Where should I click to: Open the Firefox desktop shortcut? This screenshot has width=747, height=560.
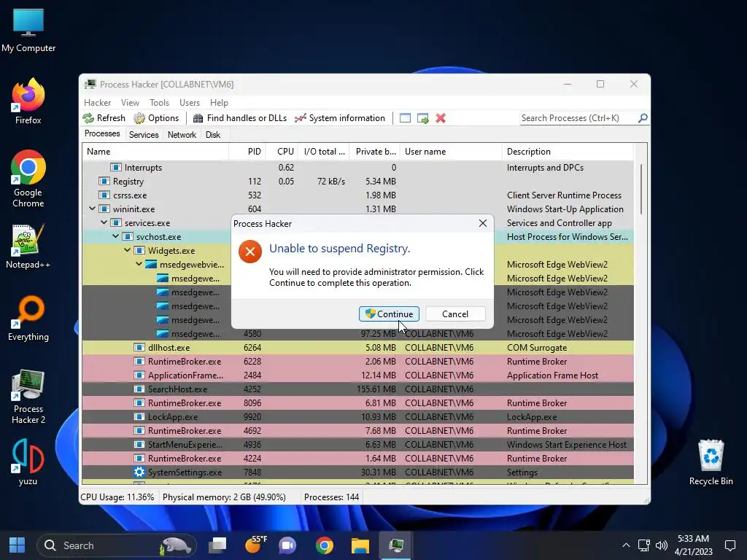[x=28, y=101]
